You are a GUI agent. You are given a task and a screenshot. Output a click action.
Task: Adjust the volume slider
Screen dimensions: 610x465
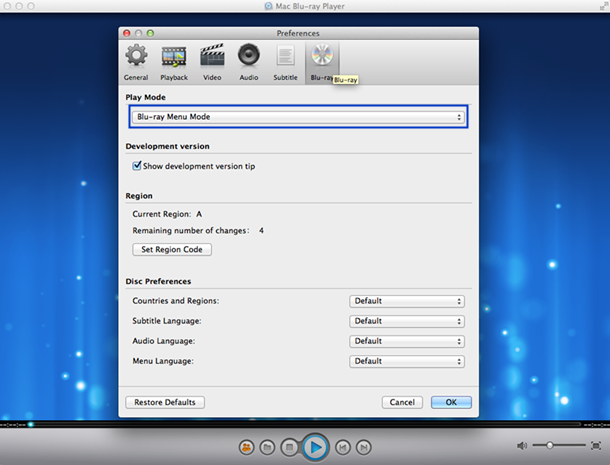pos(559,445)
